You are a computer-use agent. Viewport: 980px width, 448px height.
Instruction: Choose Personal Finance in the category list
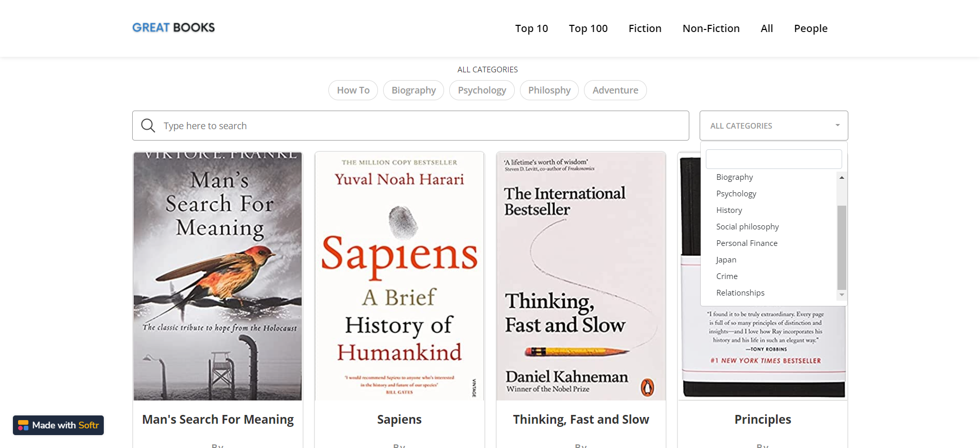(747, 243)
